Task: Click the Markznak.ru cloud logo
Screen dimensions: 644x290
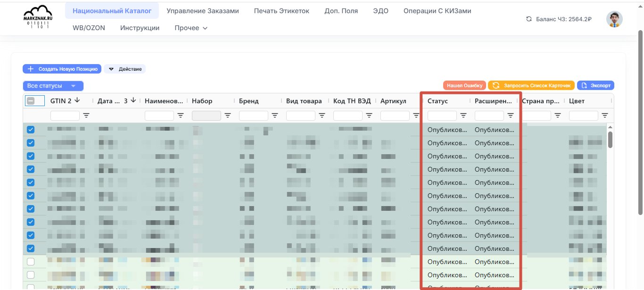Action: click(x=37, y=18)
